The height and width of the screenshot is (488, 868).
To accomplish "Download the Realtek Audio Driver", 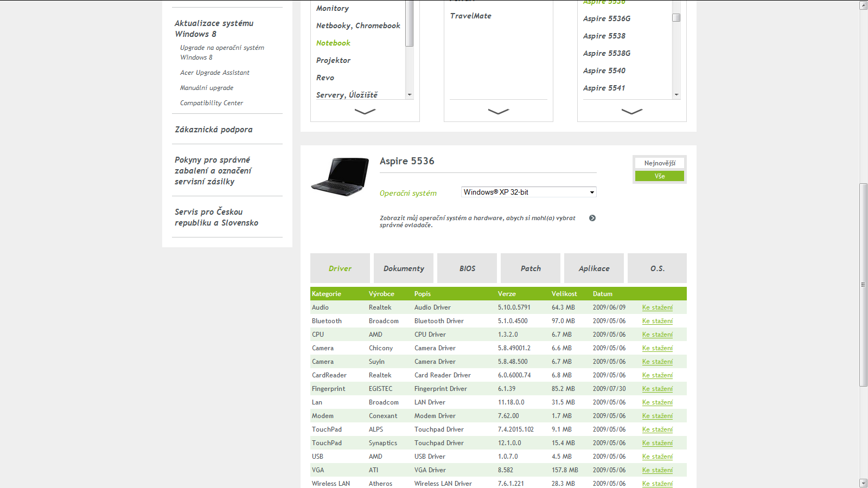I will tap(658, 307).
